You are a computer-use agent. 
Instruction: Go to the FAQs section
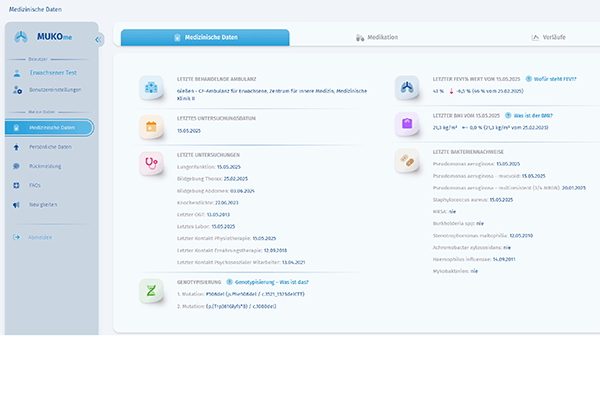[x=36, y=185]
